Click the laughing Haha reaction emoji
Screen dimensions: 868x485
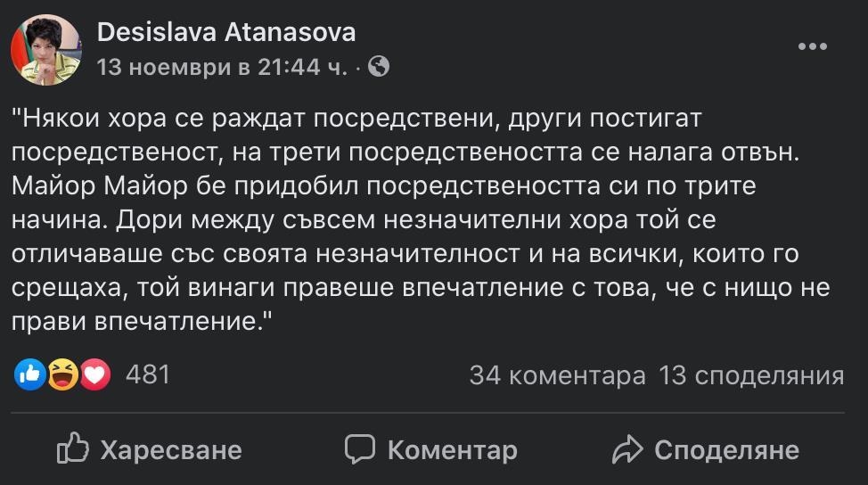click(62, 375)
